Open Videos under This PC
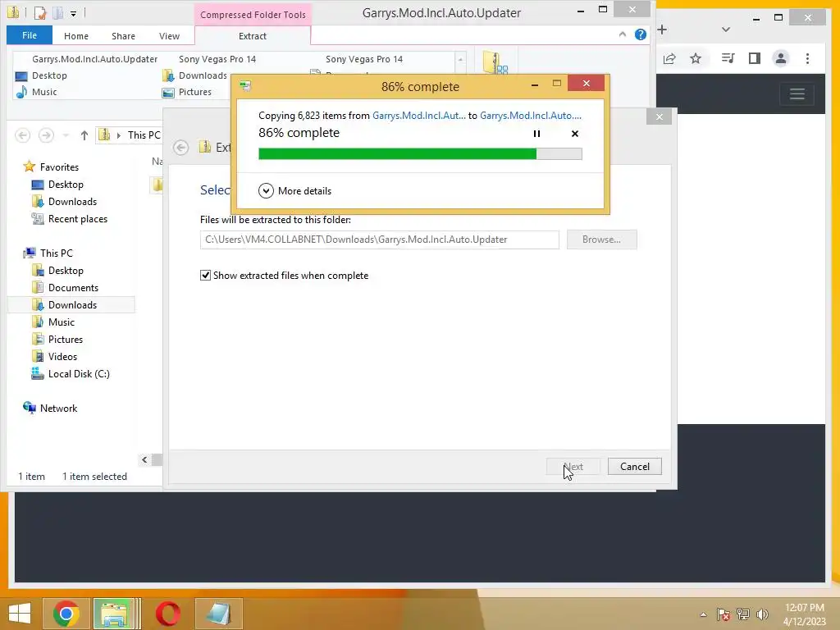840x630 pixels. coord(55,356)
